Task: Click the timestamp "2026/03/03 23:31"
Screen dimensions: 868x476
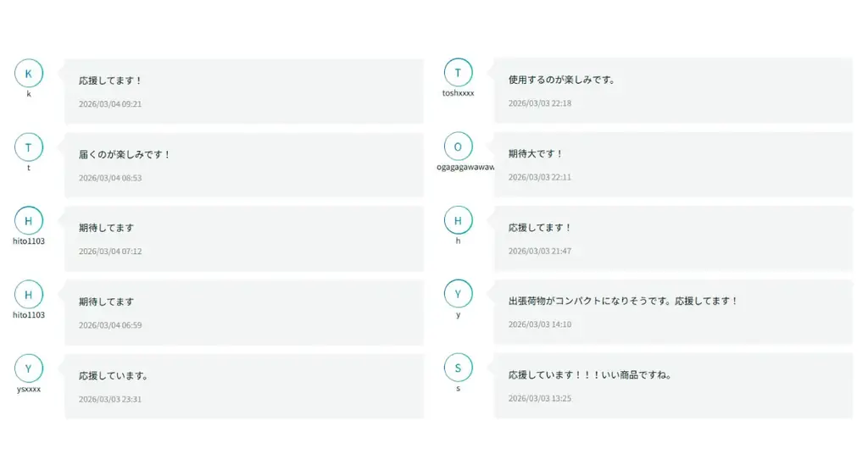Action: (110, 399)
